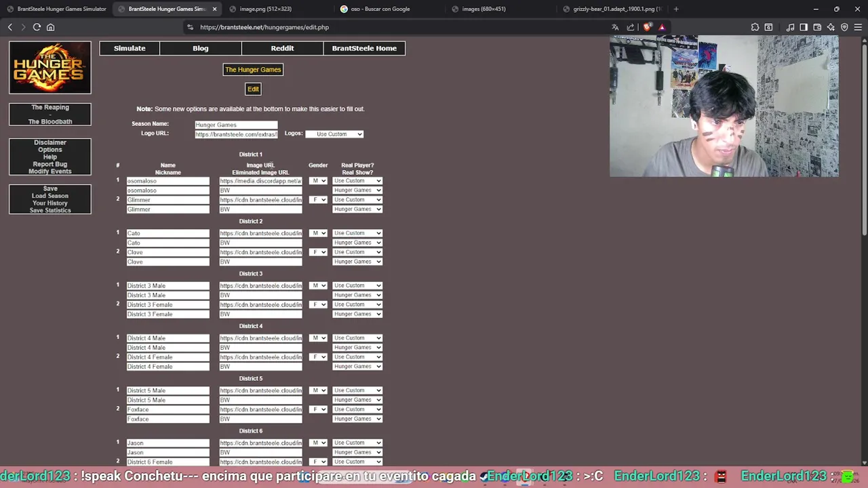Image resolution: width=868 pixels, height=488 pixels.
Task: Open Clove's Hunger Games real show dropdown
Action: click(357, 262)
